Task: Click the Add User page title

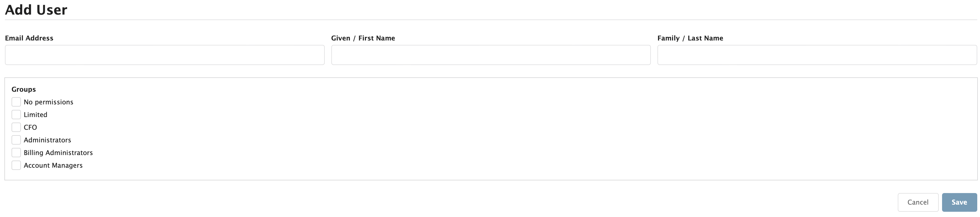Action: [x=36, y=10]
